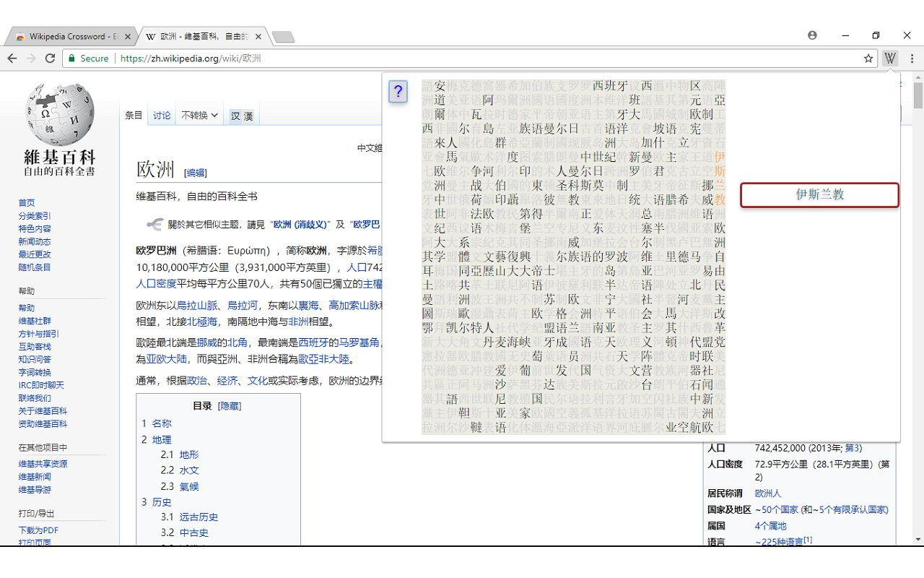This screenshot has height=578, width=924.
Task: Switch to the 讨论 tab
Action: coord(161,113)
